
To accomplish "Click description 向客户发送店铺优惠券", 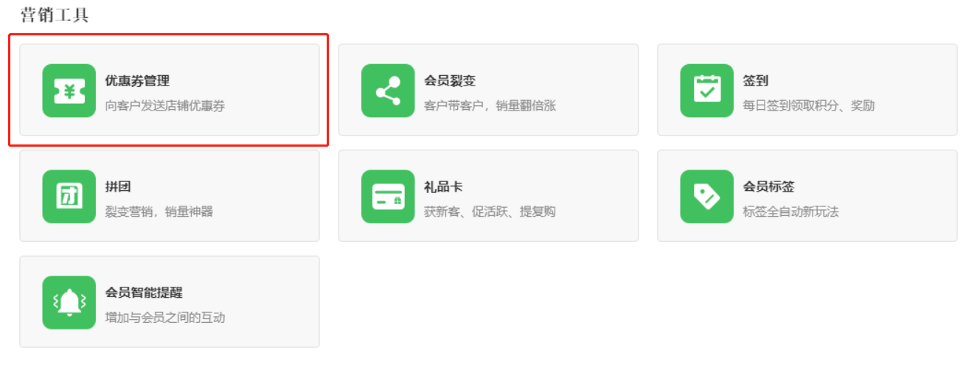I will tap(165, 106).
